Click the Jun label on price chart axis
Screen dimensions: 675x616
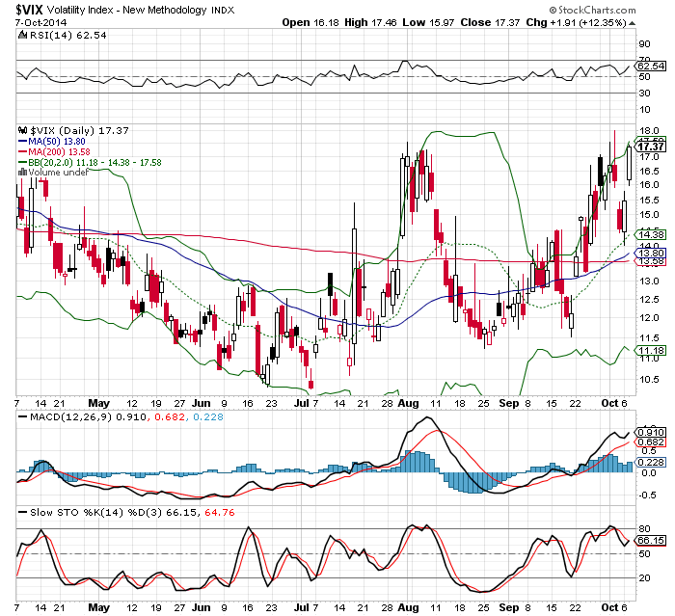point(201,403)
